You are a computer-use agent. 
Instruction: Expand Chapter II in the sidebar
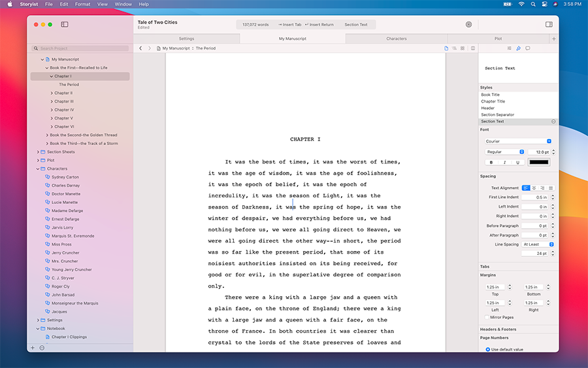pyautogui.click(x=52, y=93)
